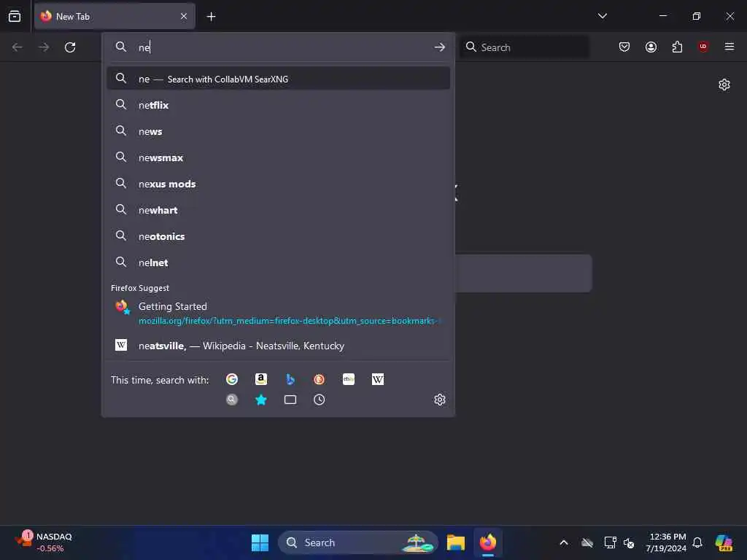This screenshot has width=747, height=560.
Task: Click the Go arrow in address bar
Action: coord(440,47)
